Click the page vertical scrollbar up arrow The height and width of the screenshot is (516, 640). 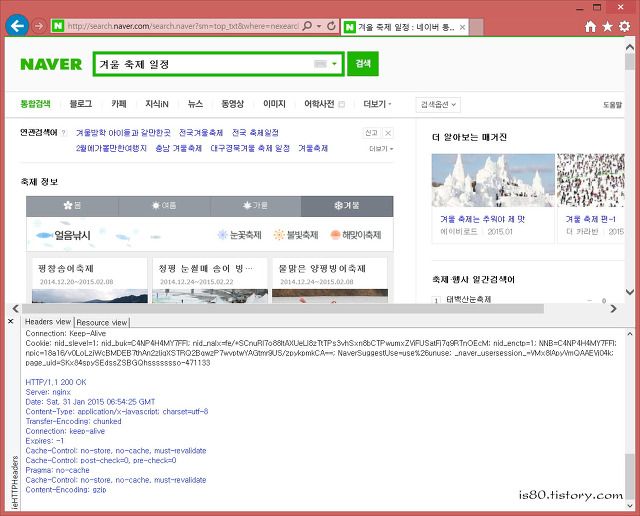click(630, 47)
